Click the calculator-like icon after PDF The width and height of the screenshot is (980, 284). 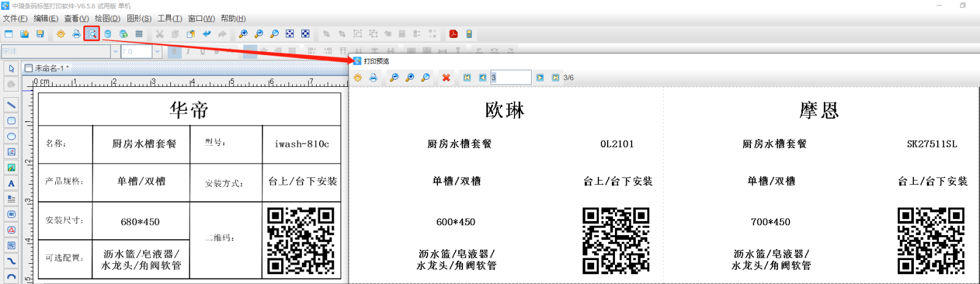[x=469, y=34]
